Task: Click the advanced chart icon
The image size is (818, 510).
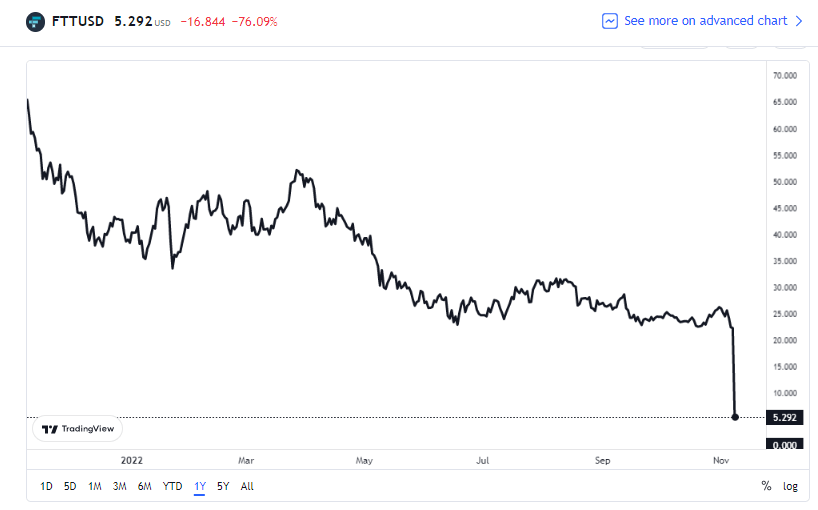Action: 609,21
